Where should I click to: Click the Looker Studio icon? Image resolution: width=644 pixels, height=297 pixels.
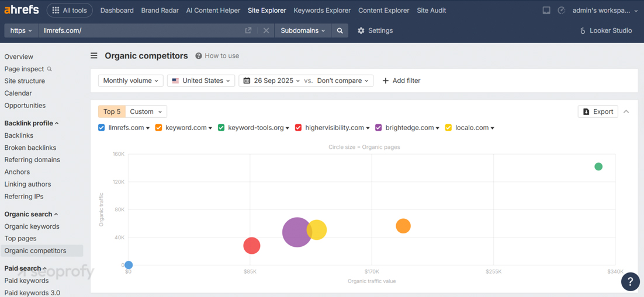point(583,30)
